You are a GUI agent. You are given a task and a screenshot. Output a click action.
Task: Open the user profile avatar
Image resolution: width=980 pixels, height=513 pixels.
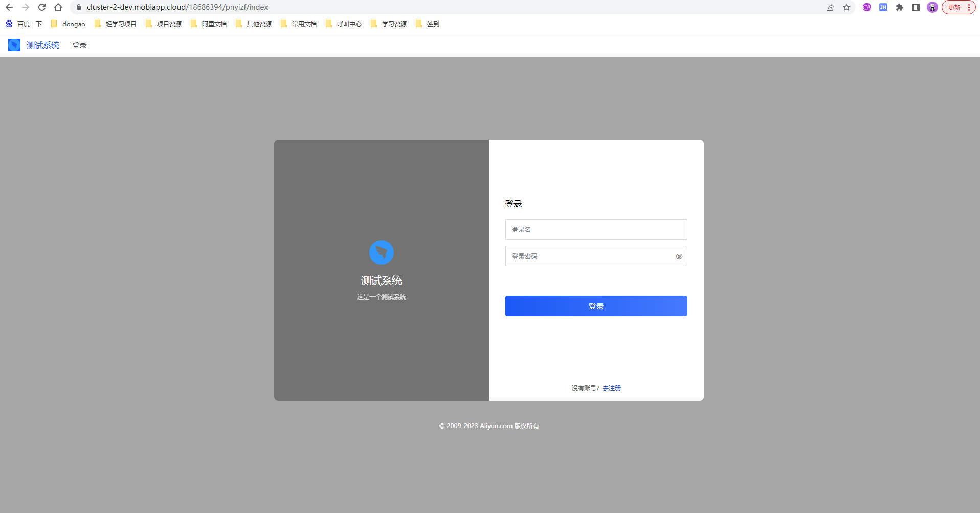[932, 7]
